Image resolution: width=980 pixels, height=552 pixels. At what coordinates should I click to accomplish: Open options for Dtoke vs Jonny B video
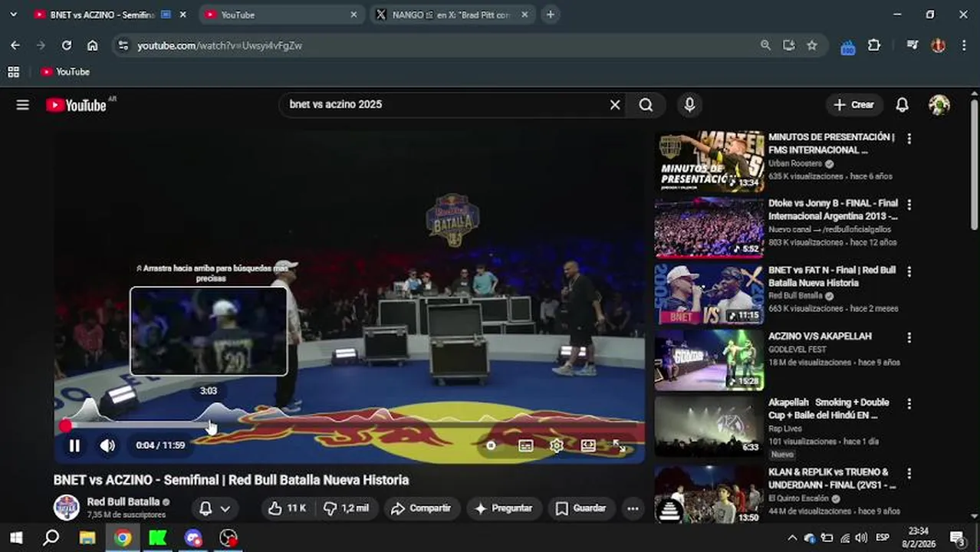tap(909, 205)
